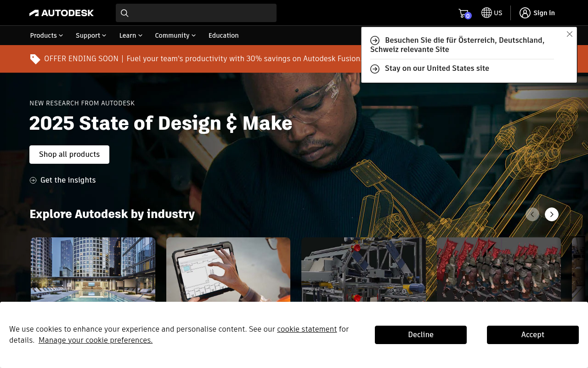Open the industrial machinery industry card
This screenshot has height=368, width=588.
363,270
